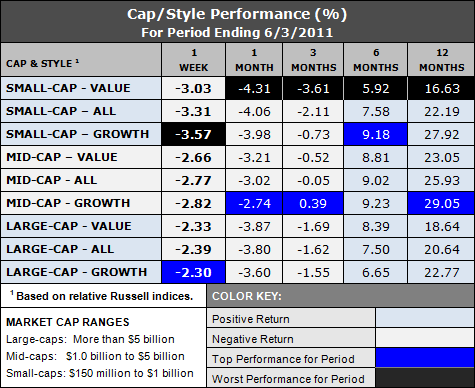475x388 pixels.
Task: Click the -0.73 three-month value
Action: (x=313, y=134)
